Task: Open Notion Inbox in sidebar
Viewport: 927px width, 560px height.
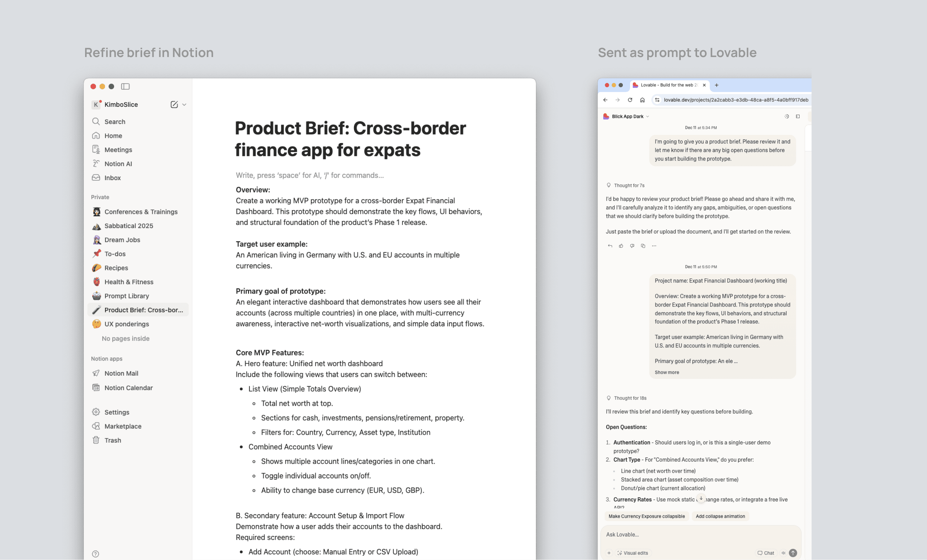Action: 113,178
